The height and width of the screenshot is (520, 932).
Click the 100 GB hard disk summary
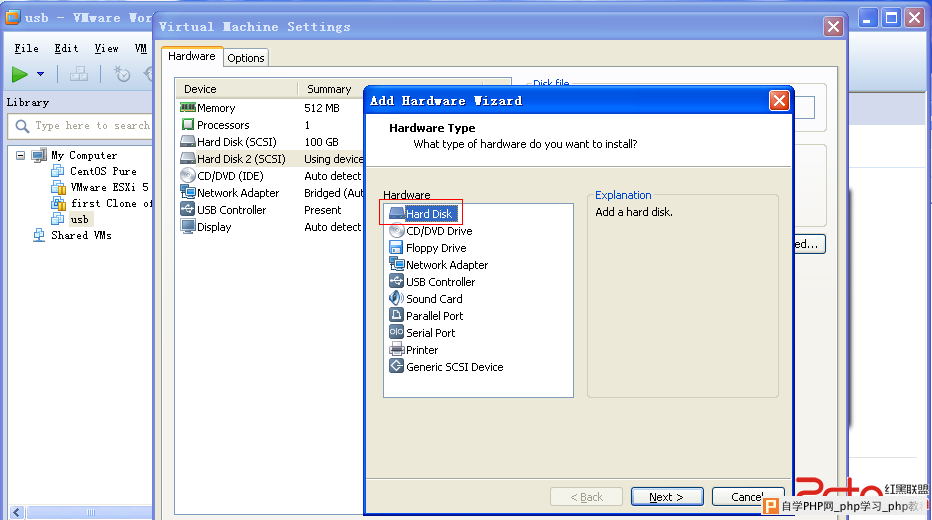point(321,142)
